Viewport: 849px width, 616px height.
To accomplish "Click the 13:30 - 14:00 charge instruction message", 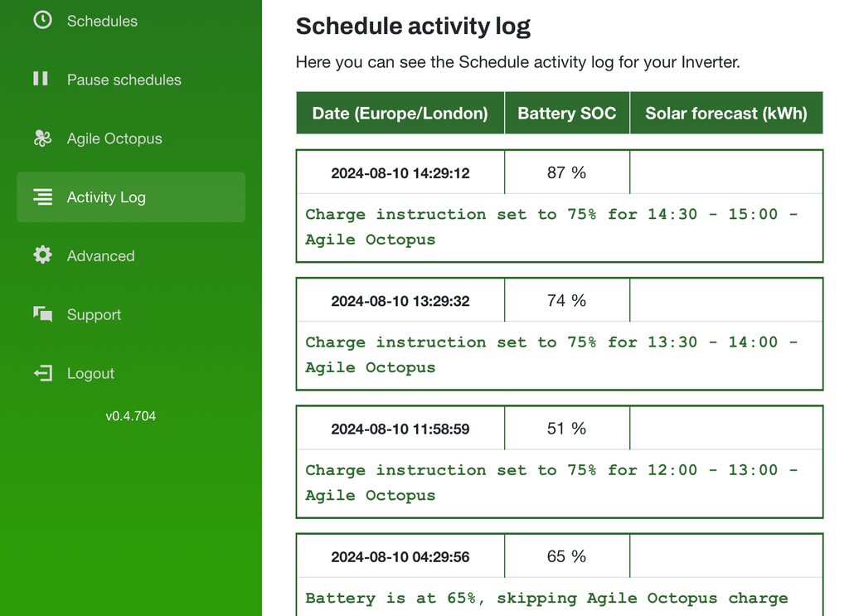I will (551, 354).
